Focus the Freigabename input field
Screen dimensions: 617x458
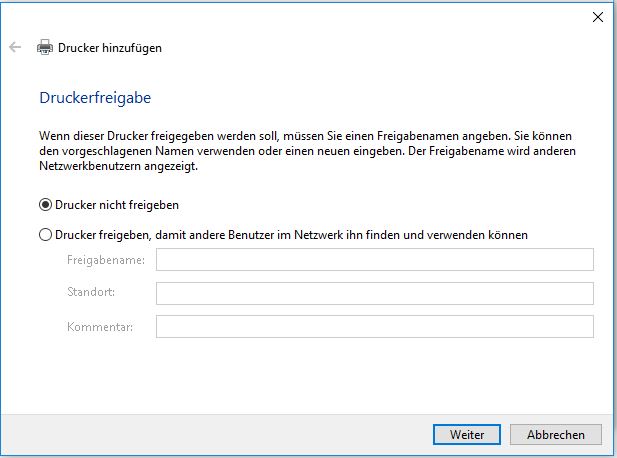pyautogui.click(x=375, y=260)
